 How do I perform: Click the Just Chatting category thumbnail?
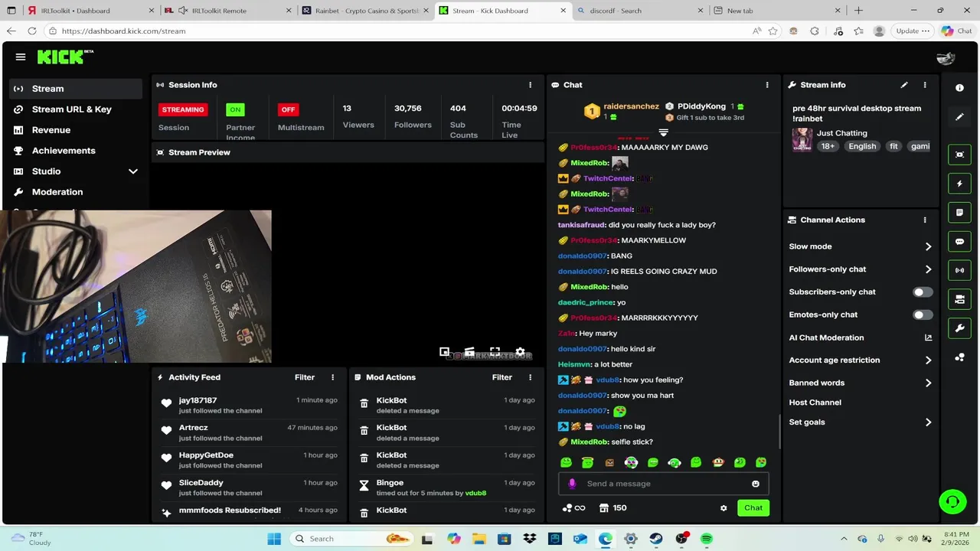coord(802,139)
